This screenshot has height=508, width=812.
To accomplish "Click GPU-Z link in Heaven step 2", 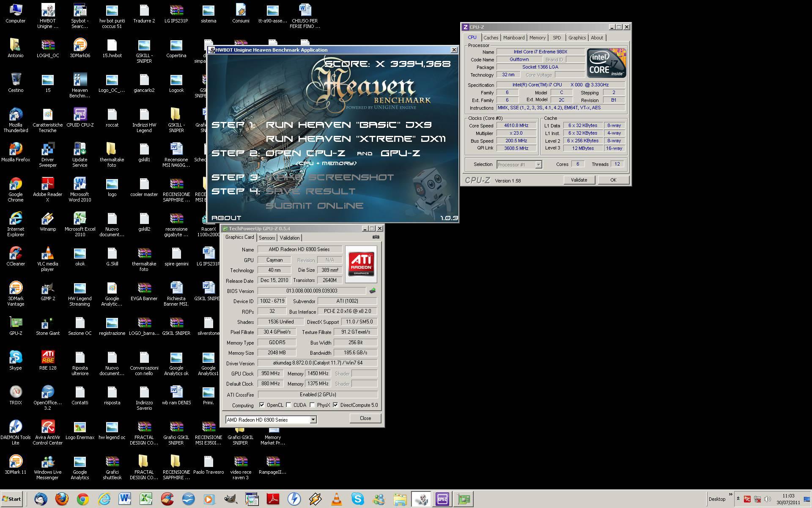I will pos(400,153).
